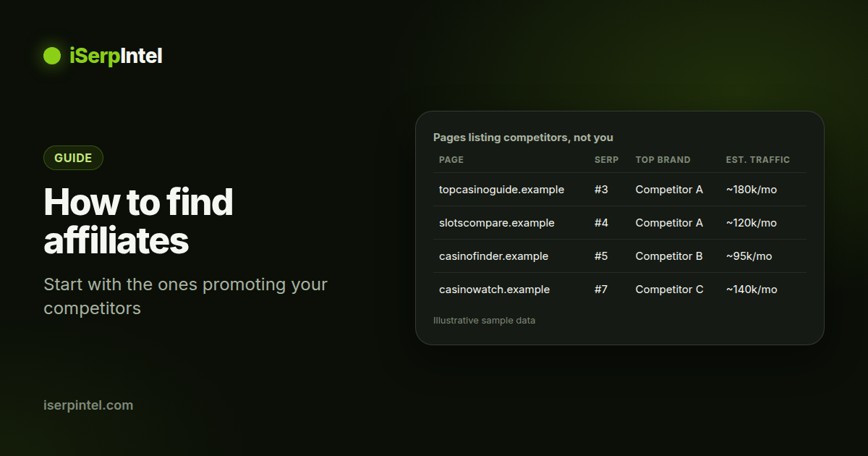
Task: Click the iSerpIntel brand name
Action: pyautogui.click(x=116, y=56)
